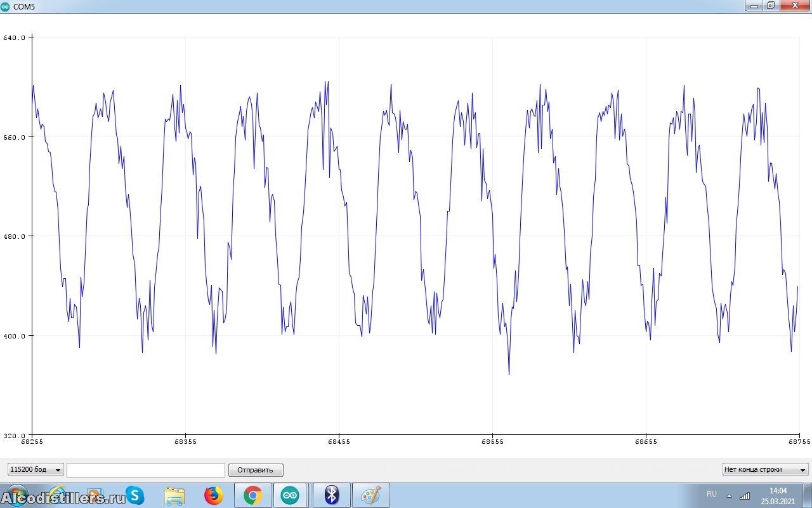Open the 115200 baud rate dropdown
The width and height of the screenshot is (812, 508).
[x=36, y=470]
